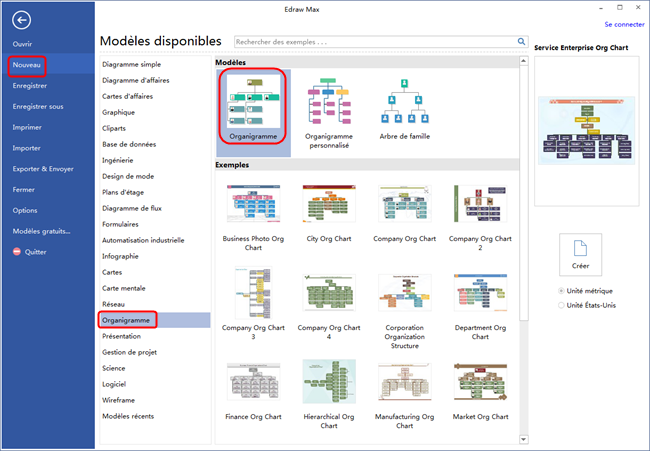Open Exporter & Envoyer menu item
The image size is (650, 451).
point(43,169)
